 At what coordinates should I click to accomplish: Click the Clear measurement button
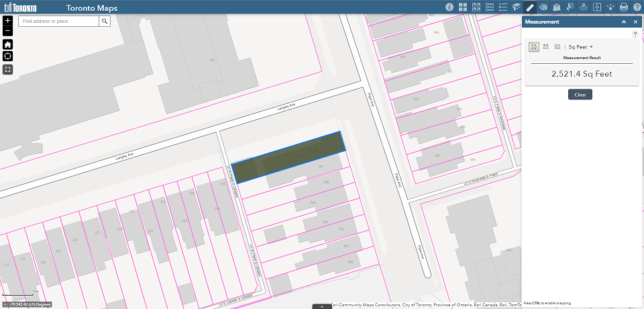coord(580,95)
